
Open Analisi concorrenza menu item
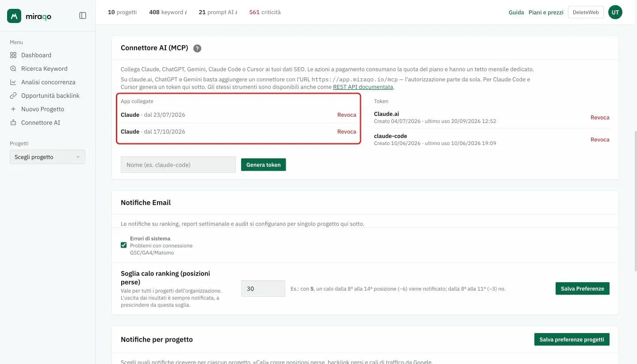[x=48, y=82]
